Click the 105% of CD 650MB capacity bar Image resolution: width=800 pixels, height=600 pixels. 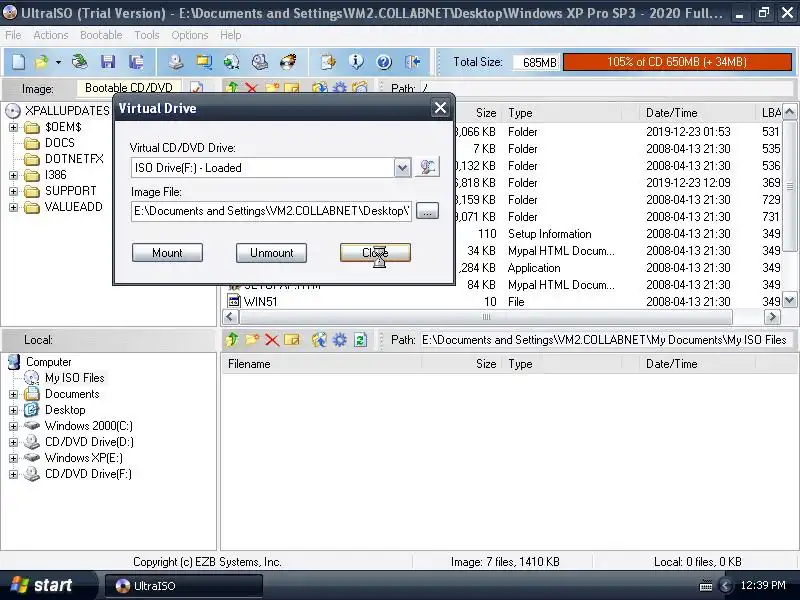(x=678, y=62)
